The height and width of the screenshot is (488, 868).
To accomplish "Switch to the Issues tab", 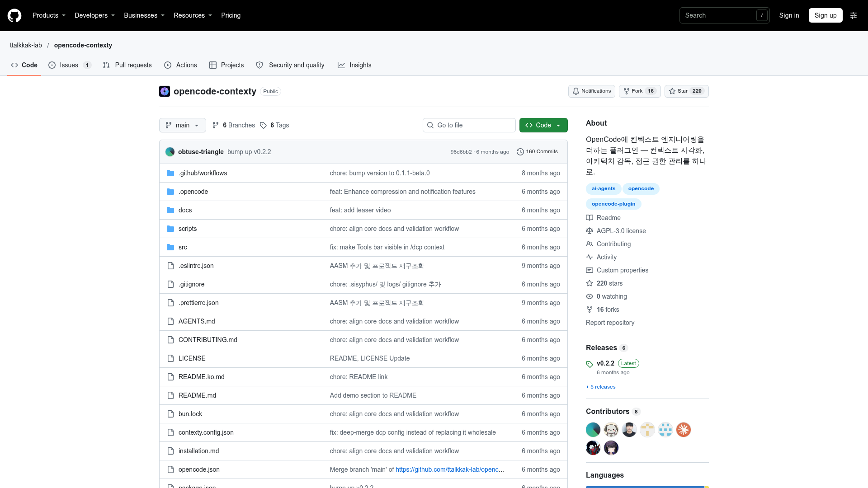I will tap(70, 65).
